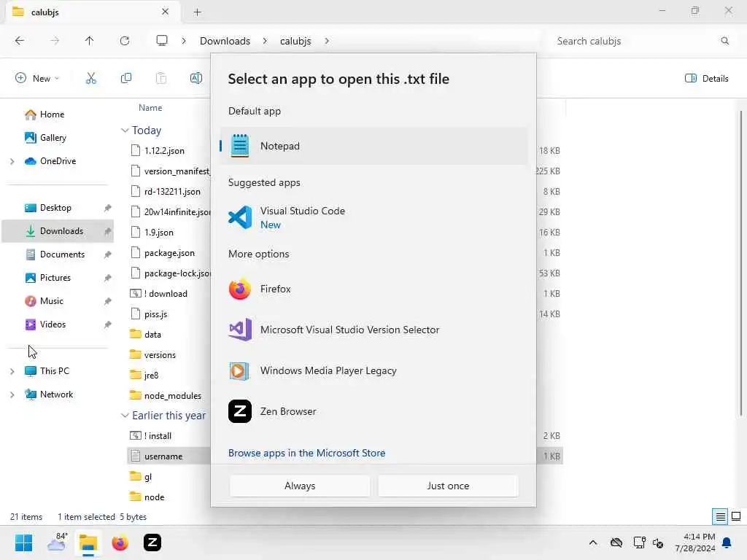Open Home in the navigation pane
Image resolution: width=747 pixels, height=560 pixels.
[x=52, y=114]
